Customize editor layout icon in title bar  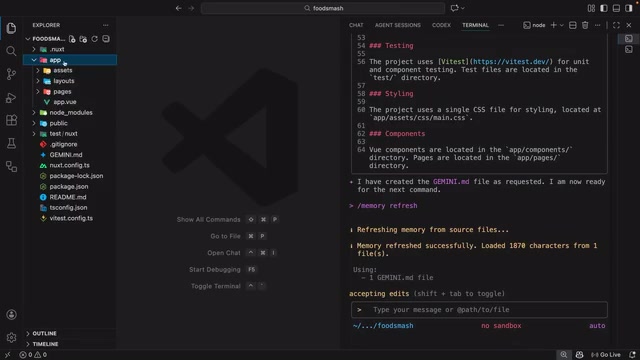point(591,8)
